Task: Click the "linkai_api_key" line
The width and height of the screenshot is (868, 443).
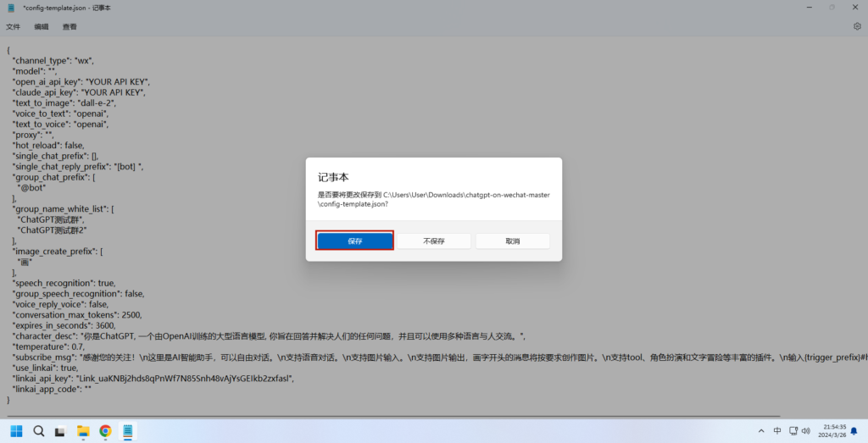Action: click(153, 379)
